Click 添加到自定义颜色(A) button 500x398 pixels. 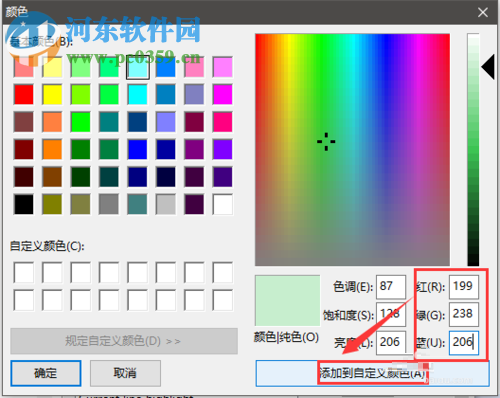[x=372, y=373]
